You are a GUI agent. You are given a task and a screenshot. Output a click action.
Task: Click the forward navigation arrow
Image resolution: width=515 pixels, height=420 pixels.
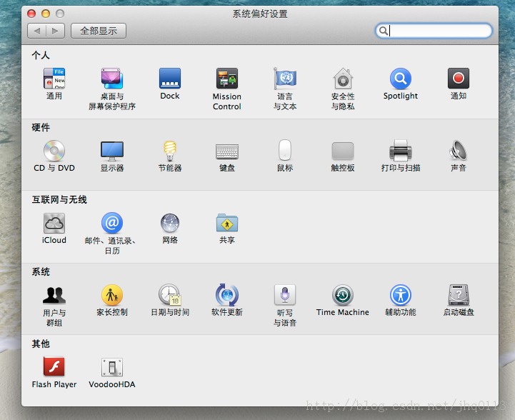point(55,31)
